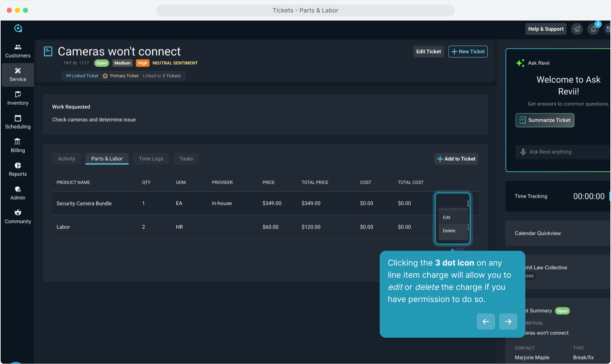Click the notifications bell icon

[x=593, y=29]
